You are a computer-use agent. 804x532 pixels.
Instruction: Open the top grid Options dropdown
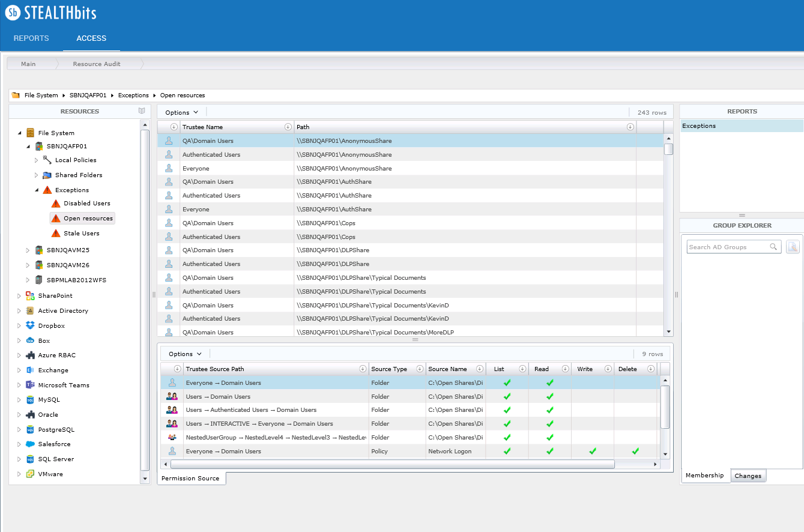182,112
